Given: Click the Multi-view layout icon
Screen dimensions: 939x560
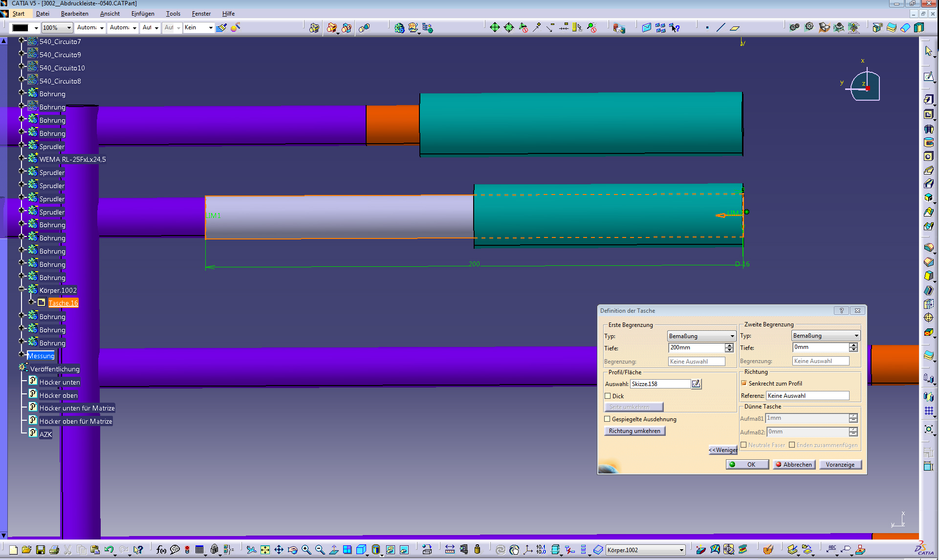Looking at the screenshot, I should (347, 550).
